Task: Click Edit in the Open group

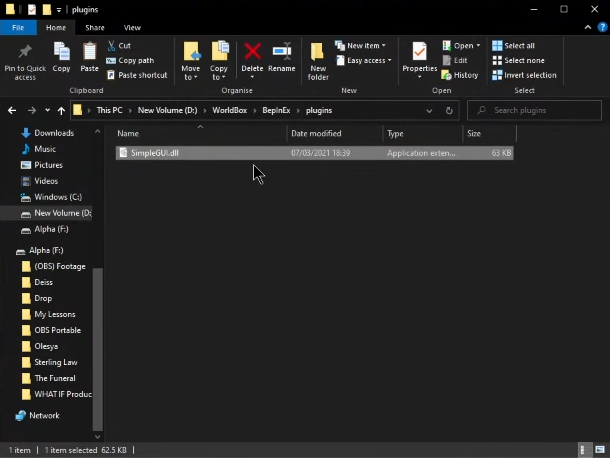Action: pyautogui.click(x=455, y=60)
